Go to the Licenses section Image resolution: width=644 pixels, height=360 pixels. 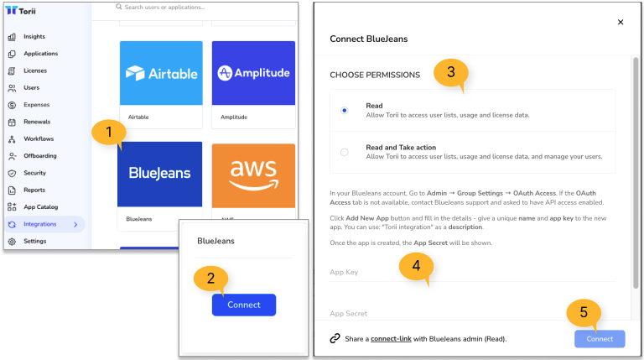point(35,70)
